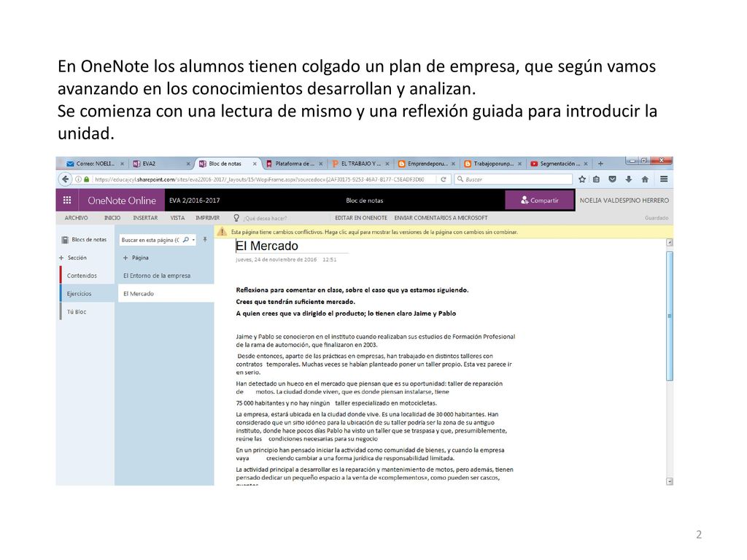Open the browser hamburger menu
Screen dimensions: 747x560
click(664, 179)
